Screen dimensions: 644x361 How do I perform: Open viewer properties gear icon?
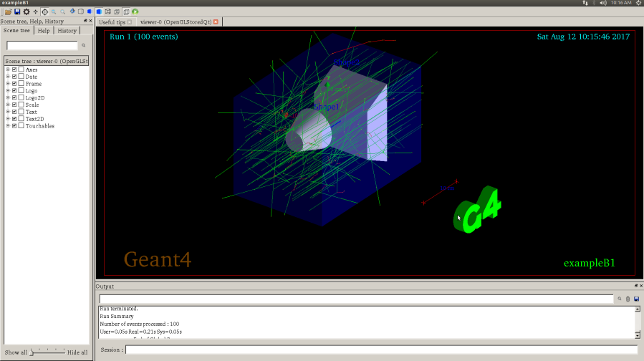(x=26, y=12)
